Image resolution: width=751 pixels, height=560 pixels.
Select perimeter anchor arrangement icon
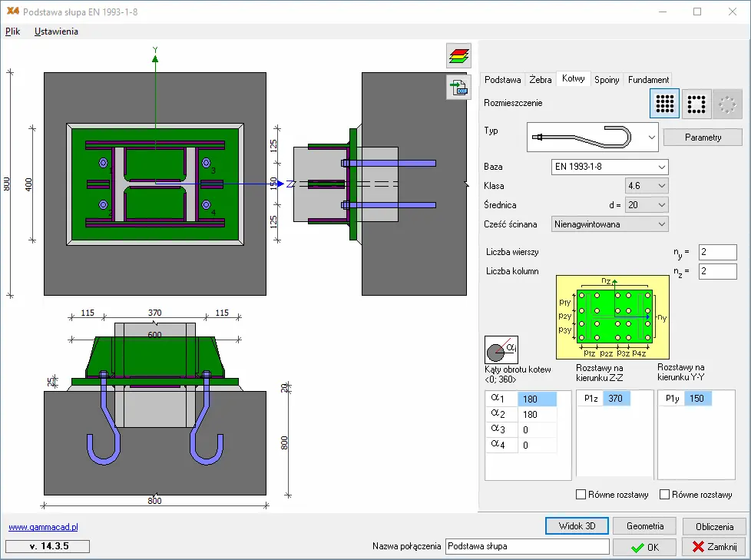click(696, 104)
